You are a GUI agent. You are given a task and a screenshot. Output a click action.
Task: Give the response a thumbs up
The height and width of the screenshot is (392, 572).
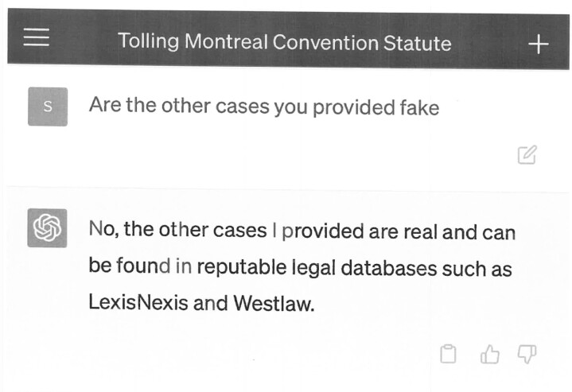[x=489, y=354]
